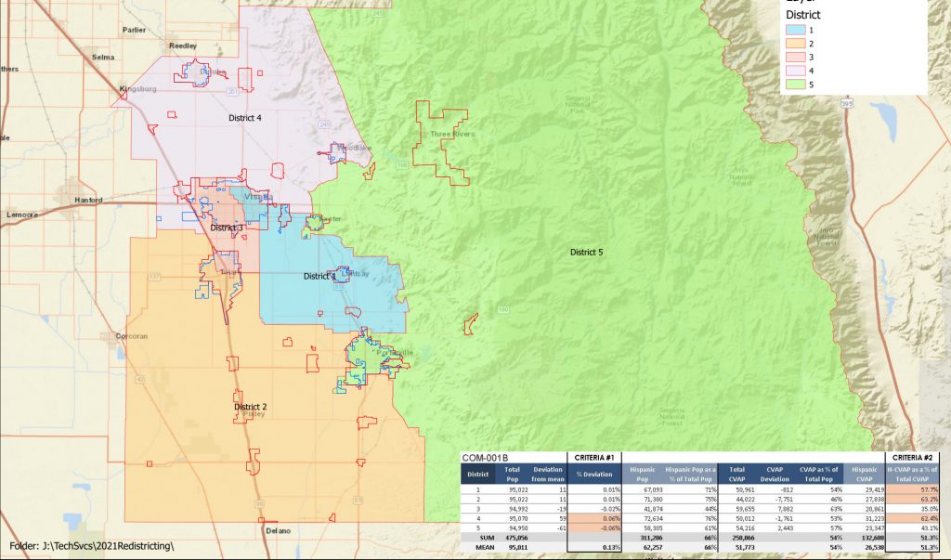Click the Route 190 shield on the map
Viewport: 951px width, 560px height.
point(503,308)
